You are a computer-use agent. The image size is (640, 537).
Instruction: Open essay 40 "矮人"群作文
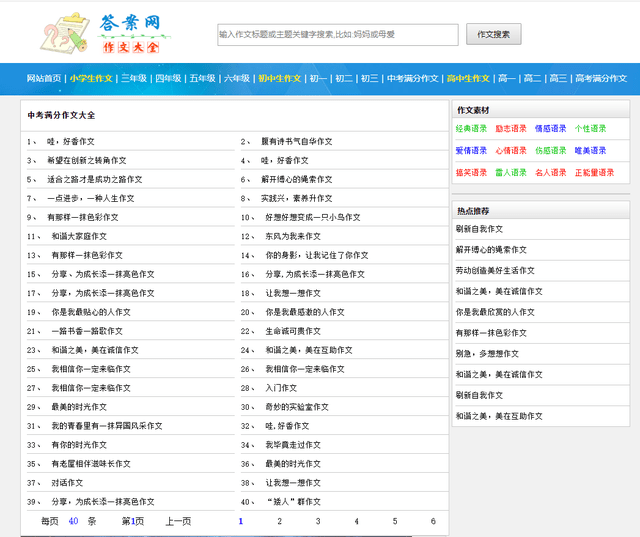coord(294,502)
